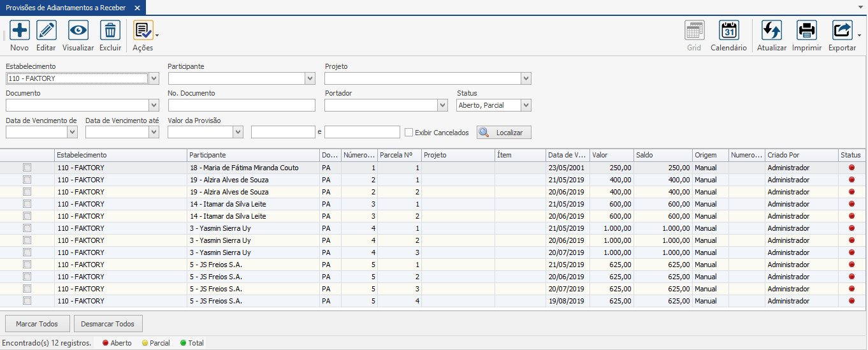The width and height of the screenshot is (868, 350).
Task: Click the No. Documento input field
Action: 242,105
